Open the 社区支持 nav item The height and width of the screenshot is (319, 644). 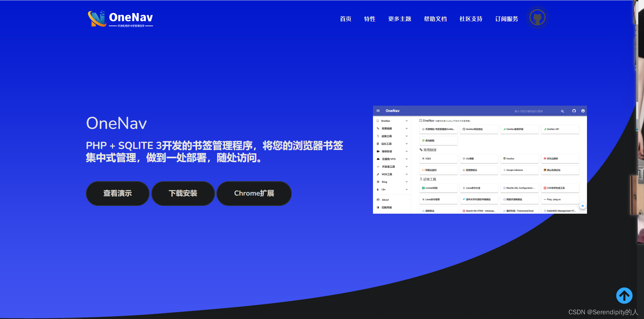(x=471, y=19)
